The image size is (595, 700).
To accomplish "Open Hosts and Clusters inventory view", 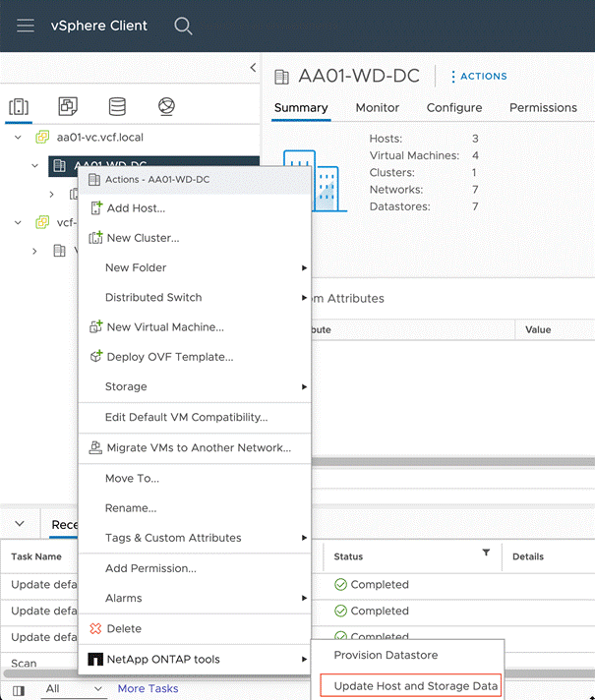I will coord(19,107).
